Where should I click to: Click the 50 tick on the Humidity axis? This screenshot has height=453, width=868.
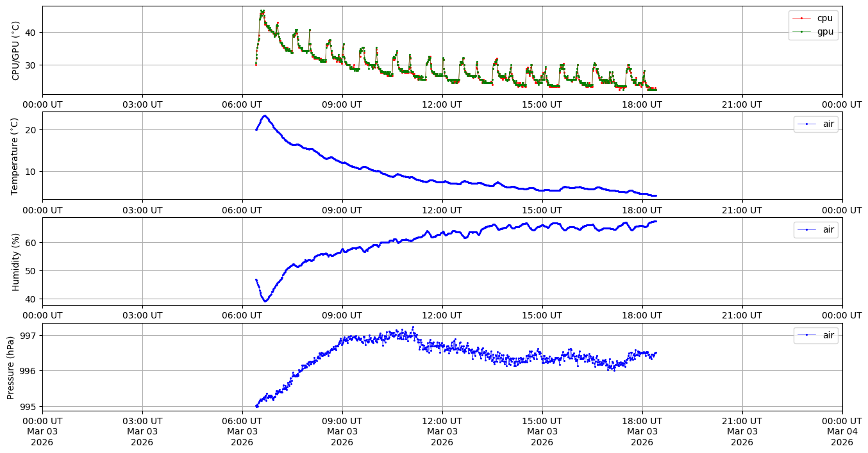tap(33, 270)
